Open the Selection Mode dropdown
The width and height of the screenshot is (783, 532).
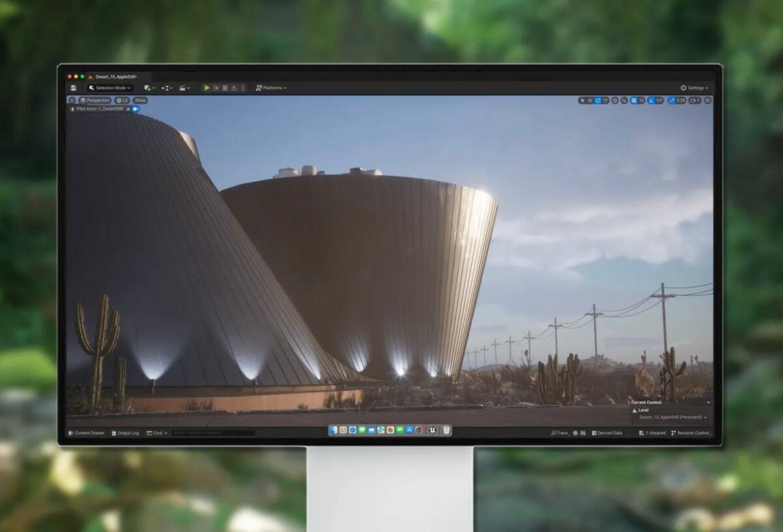pyautogui.click(x=110, y=88)
